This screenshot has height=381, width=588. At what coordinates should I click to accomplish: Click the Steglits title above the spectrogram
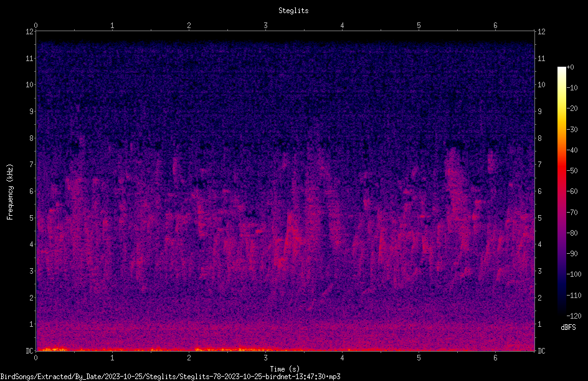pyautogui.click(x=293, y=11)
